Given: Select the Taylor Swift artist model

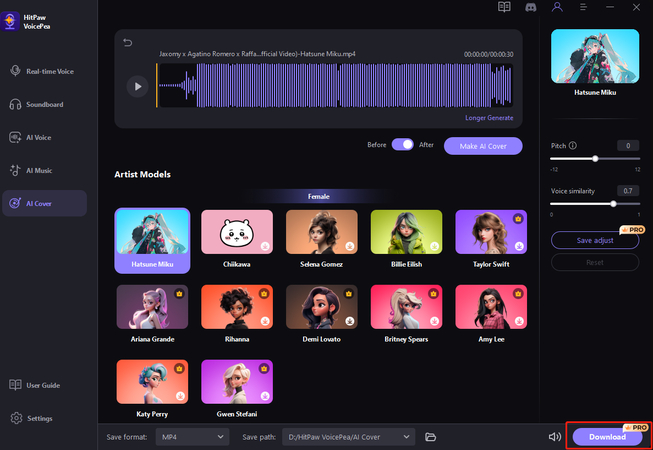Looking at the screenshot, I should pos(491,240).
